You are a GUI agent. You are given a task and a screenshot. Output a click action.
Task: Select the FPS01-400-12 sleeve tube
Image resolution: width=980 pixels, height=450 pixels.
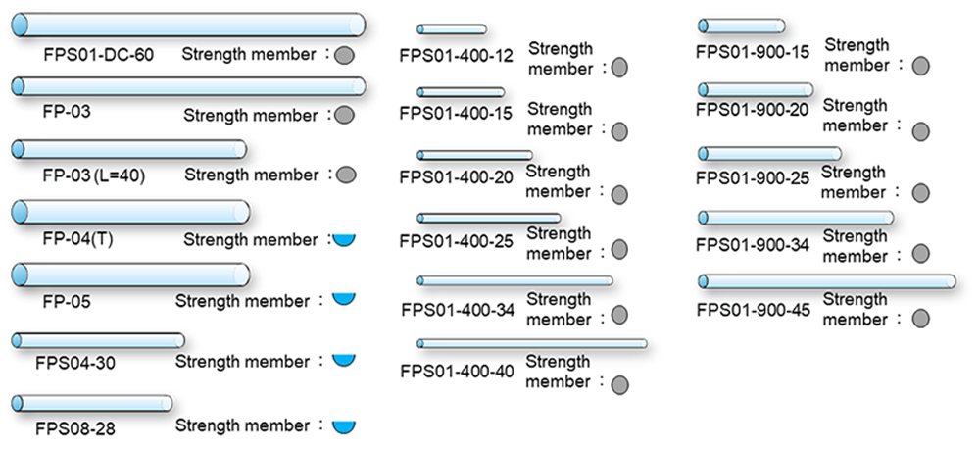coord(451,29)
